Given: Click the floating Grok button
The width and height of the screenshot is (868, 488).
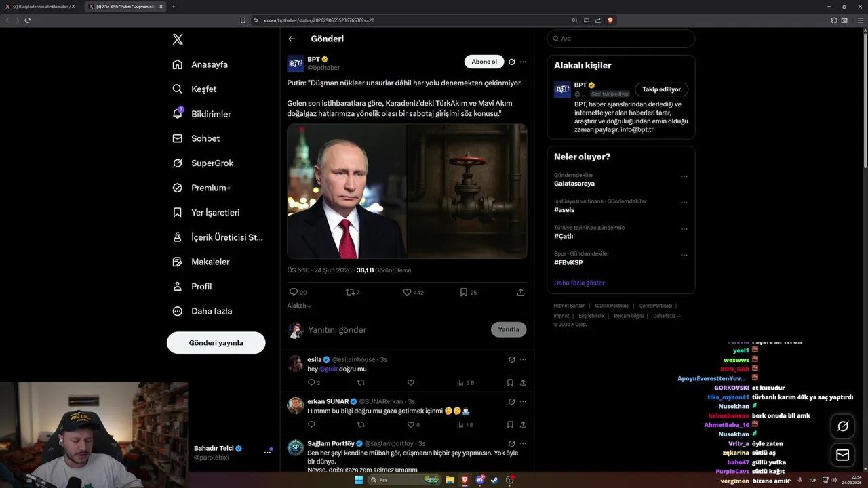Looking at the screenshot, I should pyautogui.click(x=843, y=426).
